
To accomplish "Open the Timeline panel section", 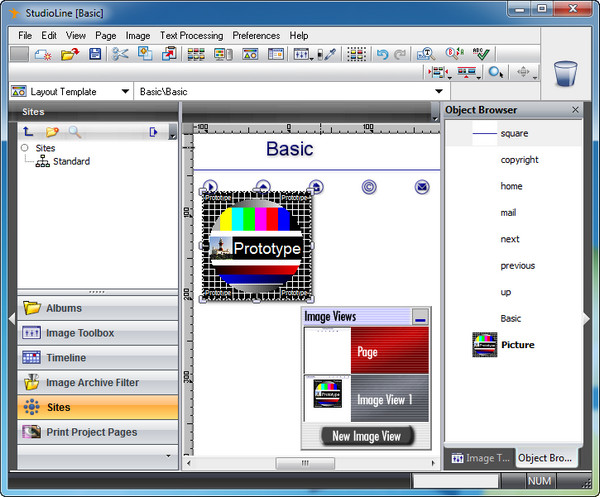I will 97,358.
